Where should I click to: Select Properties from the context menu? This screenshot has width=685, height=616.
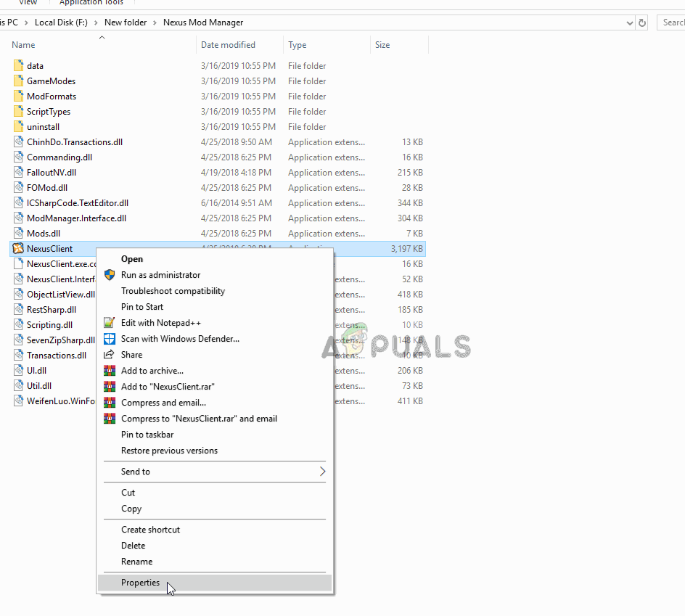[140, 582]
